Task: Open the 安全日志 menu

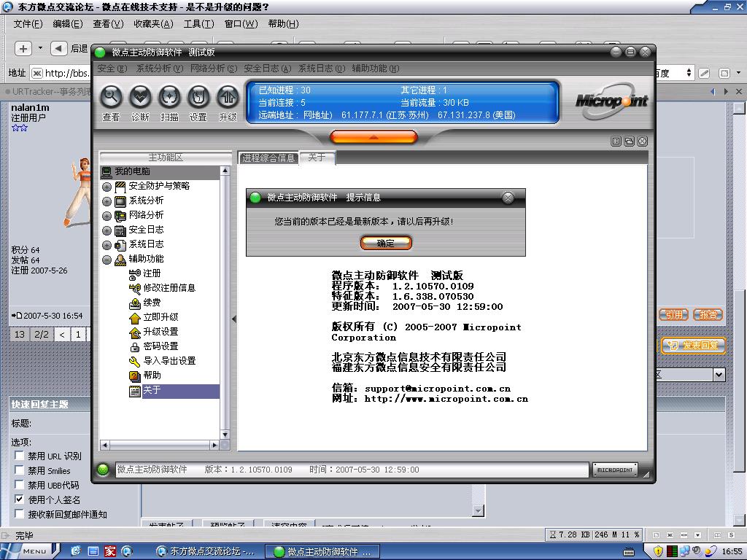Action: tap(268, 69)
